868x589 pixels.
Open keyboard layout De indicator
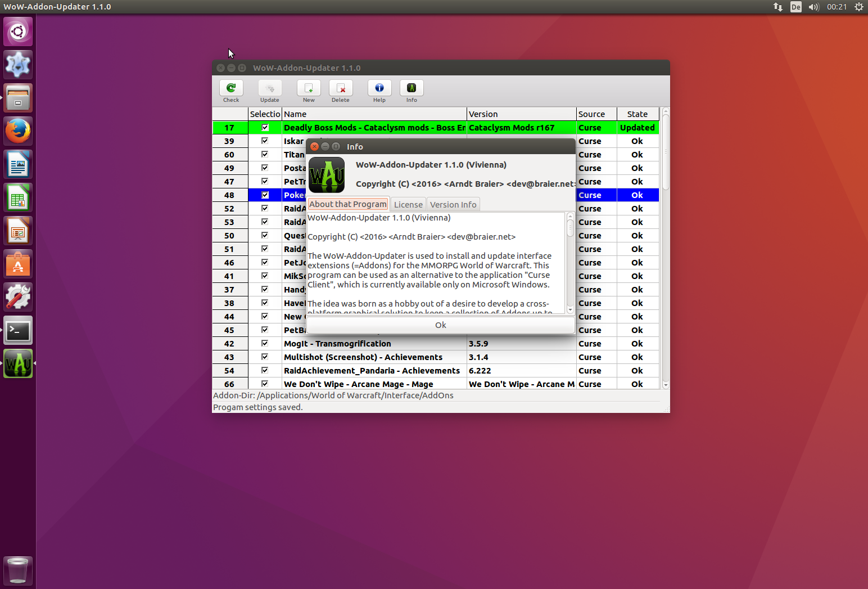click(795, 7)
